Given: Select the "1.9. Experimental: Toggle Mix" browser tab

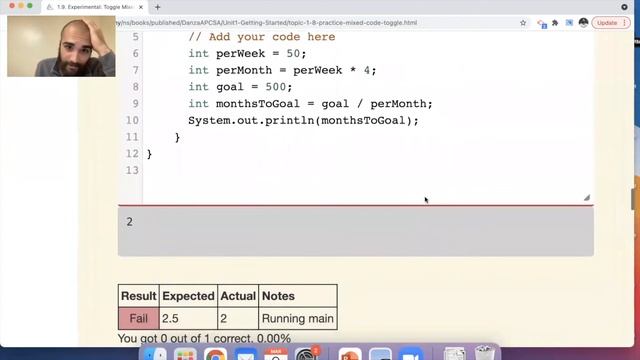Looking at the screenshot, I should pyautogui.click(x=95, y=7).
